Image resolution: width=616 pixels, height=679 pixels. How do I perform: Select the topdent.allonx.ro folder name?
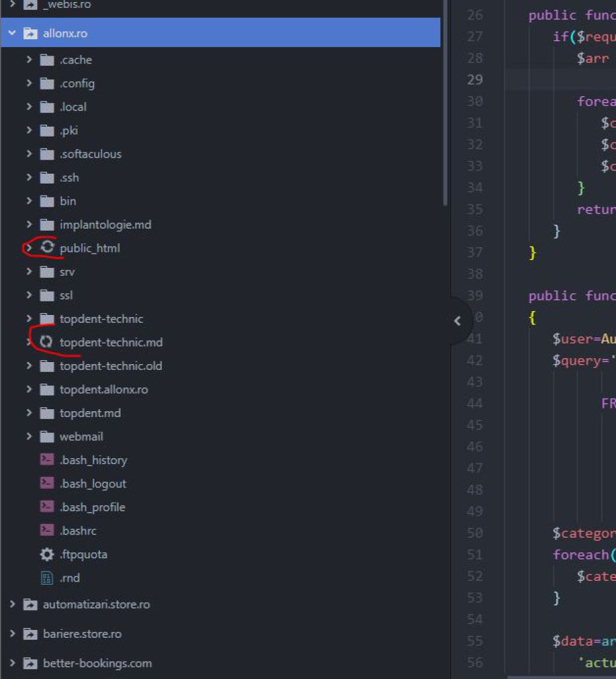coord(103,389)
